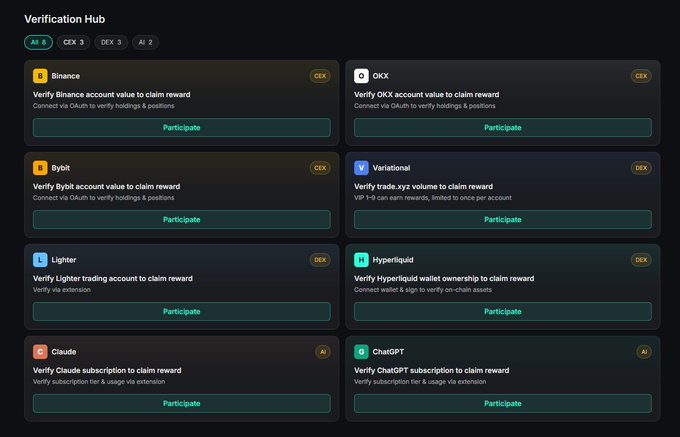
Task: Click the DEX badge on Hyperliquid card
Action: click(641, 260)
